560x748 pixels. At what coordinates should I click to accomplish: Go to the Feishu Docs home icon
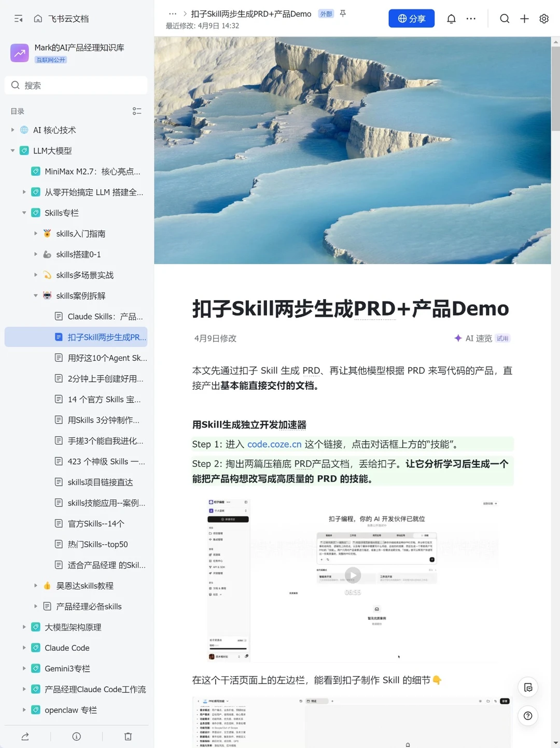pyautogui.click(x=38, y=19)
